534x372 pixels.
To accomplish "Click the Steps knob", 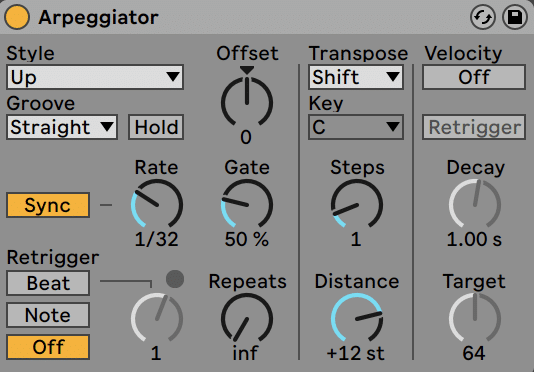I will 357,204.
